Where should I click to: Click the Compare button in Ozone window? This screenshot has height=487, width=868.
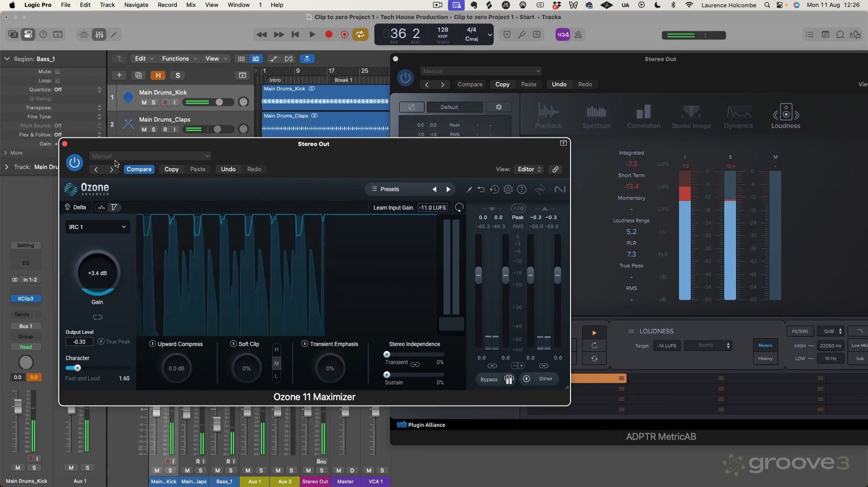pos(139,169)
